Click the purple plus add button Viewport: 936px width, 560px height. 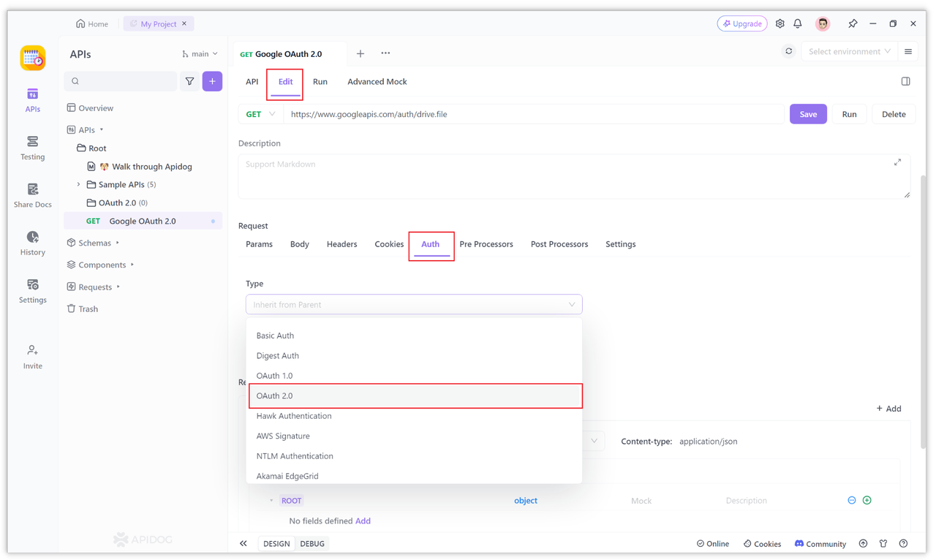click(x=212, y=81)
